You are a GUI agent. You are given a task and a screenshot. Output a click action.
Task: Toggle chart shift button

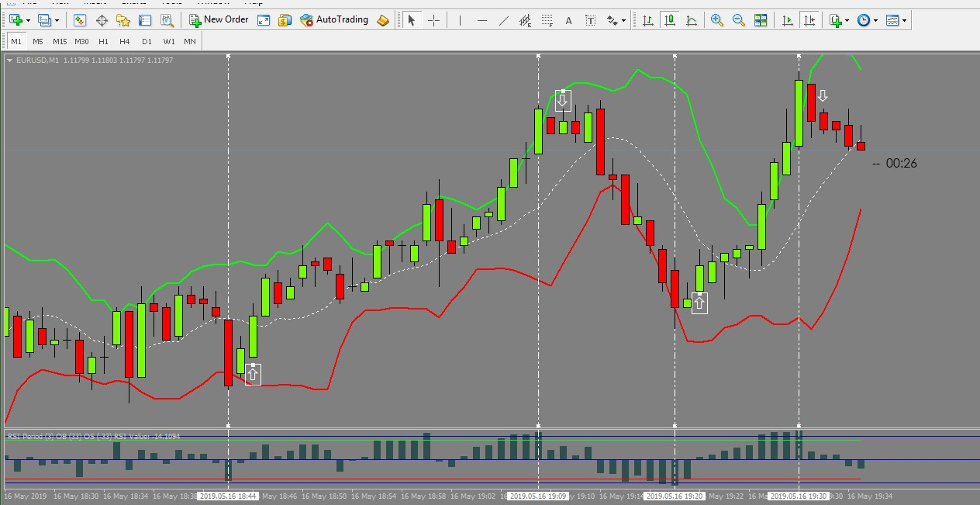(809, 20)
